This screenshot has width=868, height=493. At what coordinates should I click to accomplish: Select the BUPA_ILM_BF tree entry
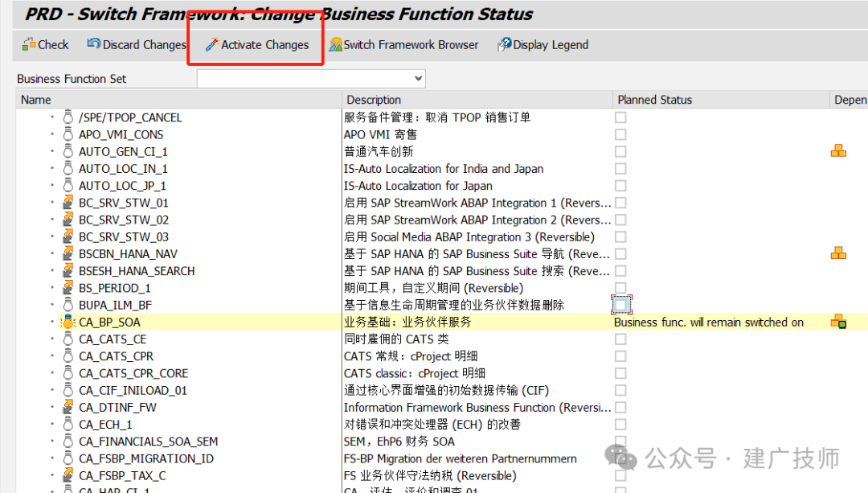[x=115, y=306]
